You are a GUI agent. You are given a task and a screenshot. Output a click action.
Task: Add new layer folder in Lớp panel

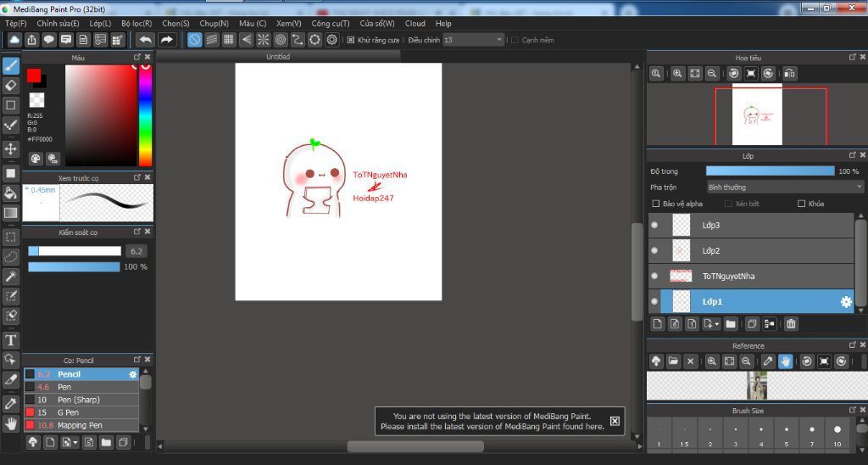tap(731, 323)
